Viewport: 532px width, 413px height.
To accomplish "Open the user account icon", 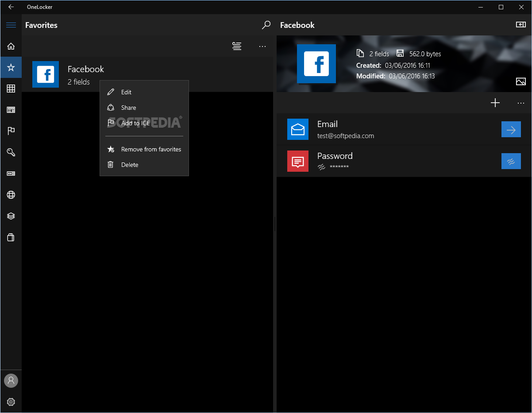I will pyautogui.click(x=11, y=380).
